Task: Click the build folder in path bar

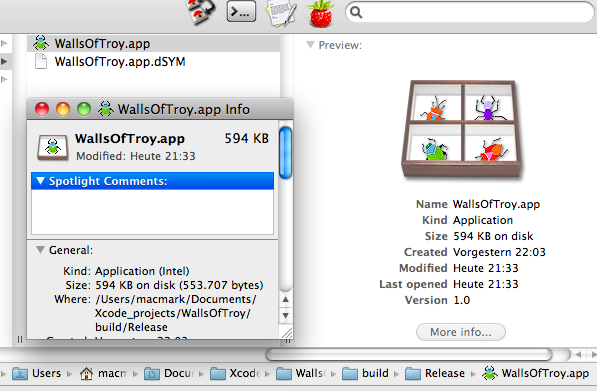Action: click(x=365, y=373)
